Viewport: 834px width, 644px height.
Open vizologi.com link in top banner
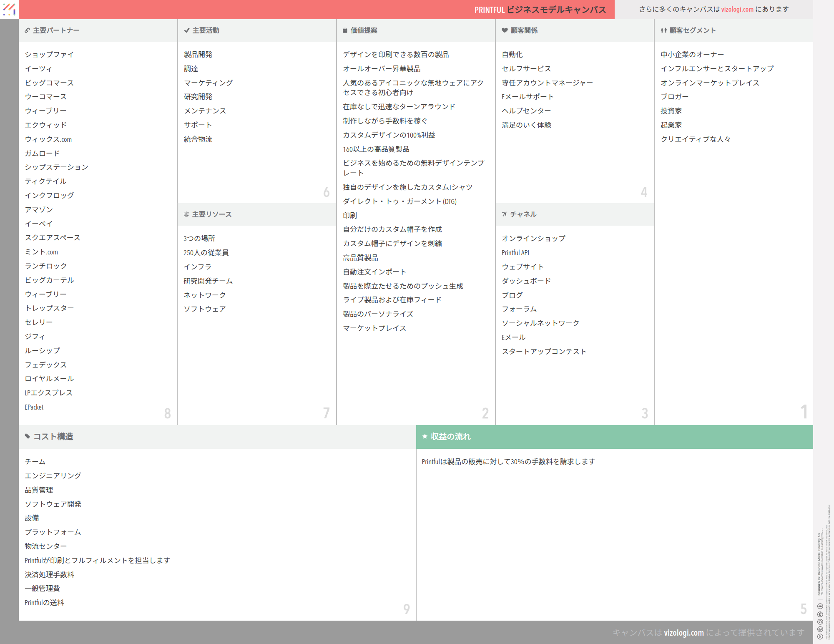pyautogui.click(x=737, y=9)
